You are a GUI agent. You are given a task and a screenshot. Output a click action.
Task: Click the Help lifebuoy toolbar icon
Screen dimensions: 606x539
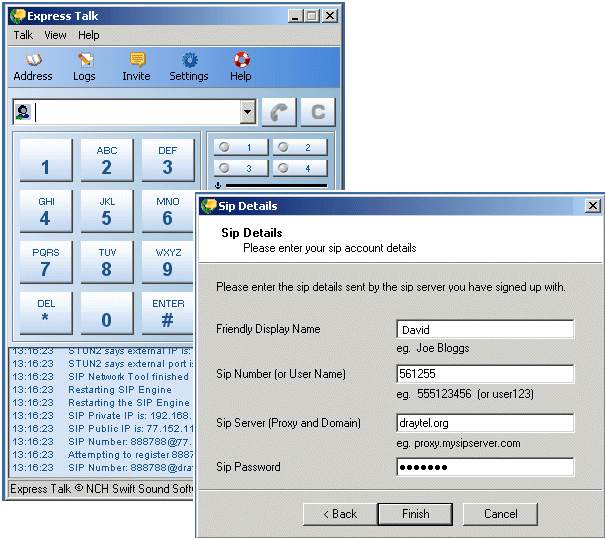pos(241,67)
